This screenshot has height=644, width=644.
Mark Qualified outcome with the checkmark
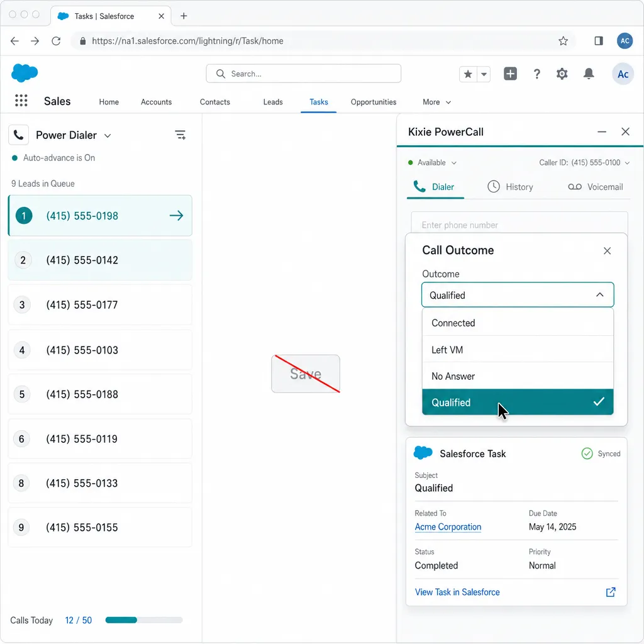tap(598, 402)
